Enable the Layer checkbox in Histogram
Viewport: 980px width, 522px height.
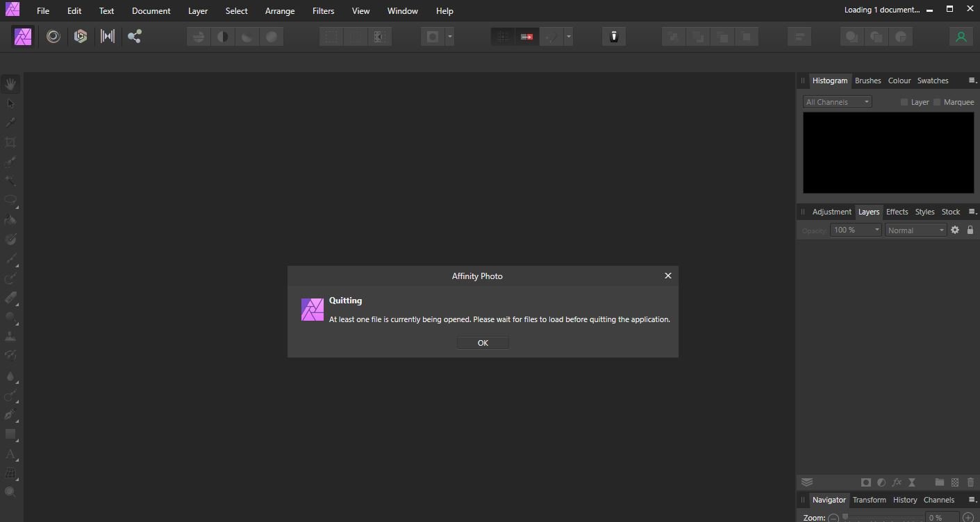(904, 102)
